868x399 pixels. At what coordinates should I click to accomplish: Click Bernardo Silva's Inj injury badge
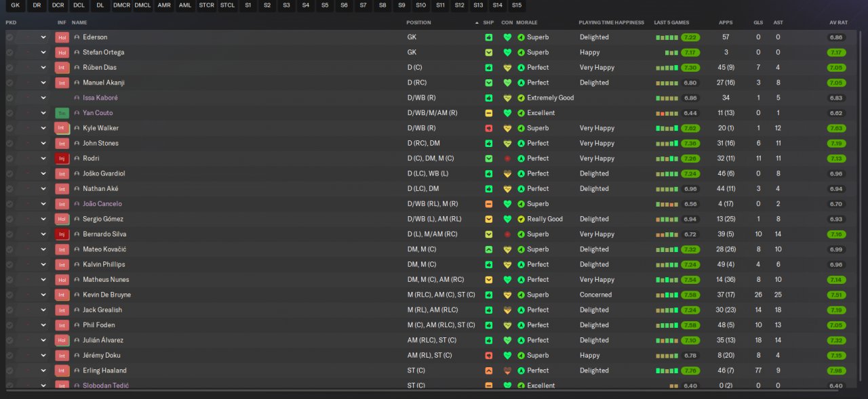tap(62, 234)
